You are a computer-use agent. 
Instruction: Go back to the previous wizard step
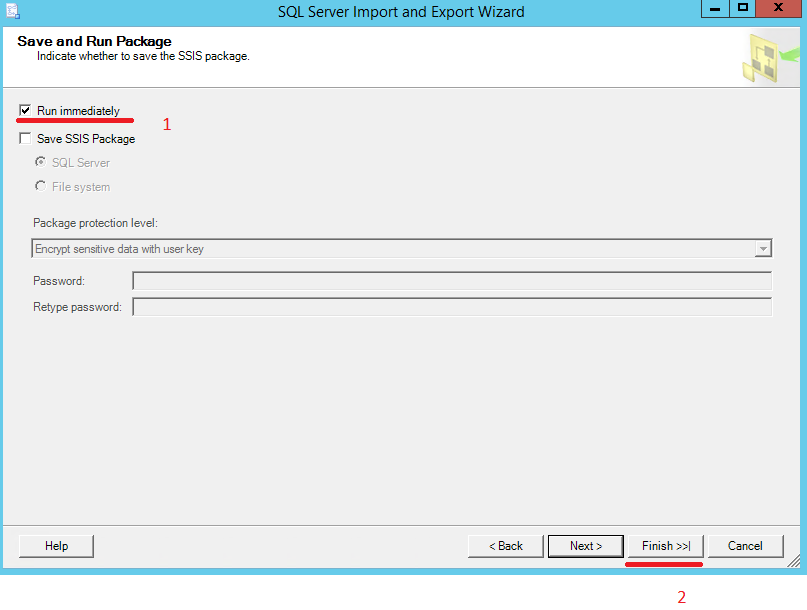coord(505,545)
